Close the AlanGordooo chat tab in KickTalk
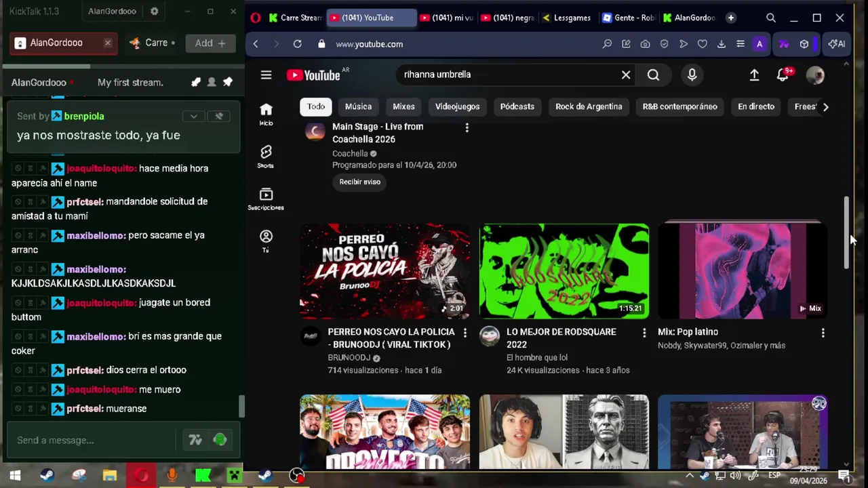868x488 pixels. point(107,43)
